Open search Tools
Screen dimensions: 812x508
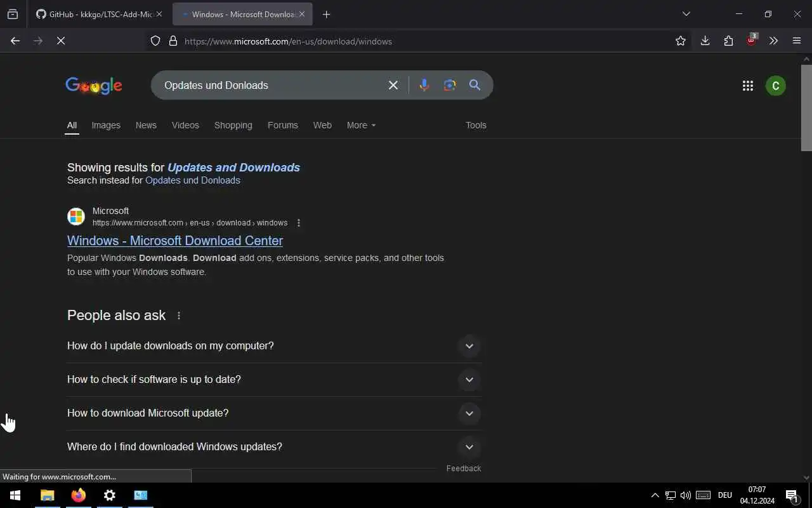click(x=476, y=125)
